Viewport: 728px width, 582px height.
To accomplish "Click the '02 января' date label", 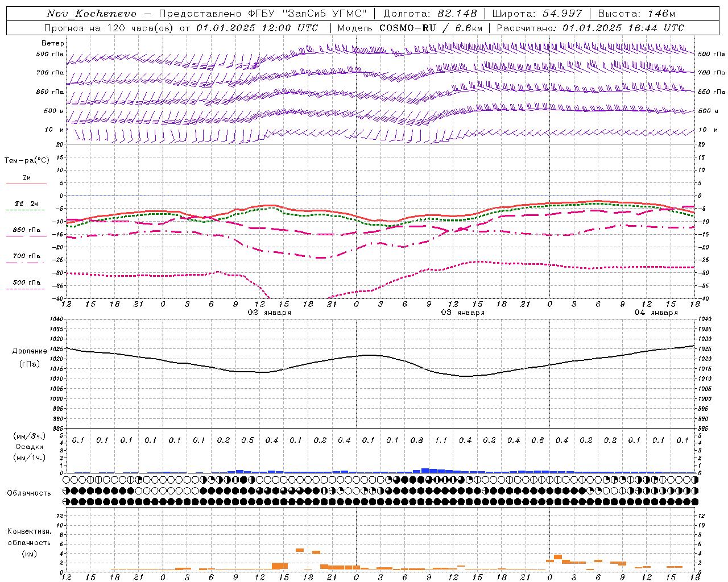I will point(269,313).
